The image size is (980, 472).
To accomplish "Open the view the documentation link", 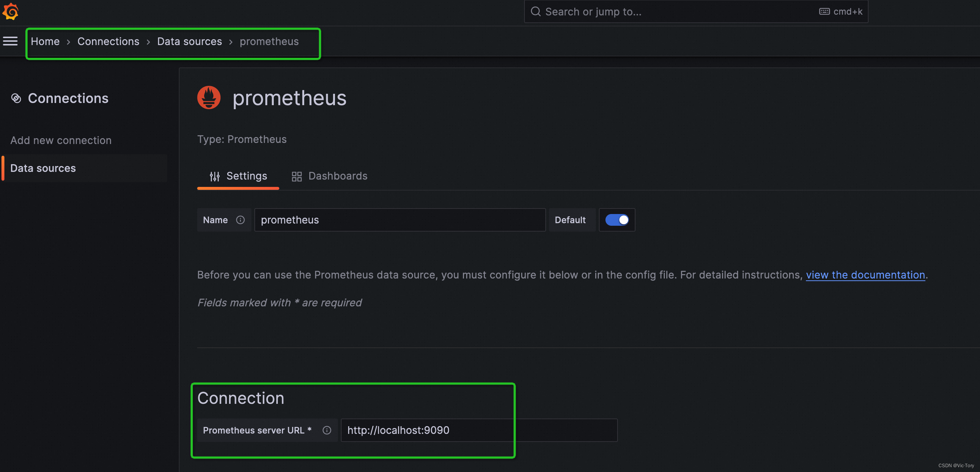I will tap(866, 275).
